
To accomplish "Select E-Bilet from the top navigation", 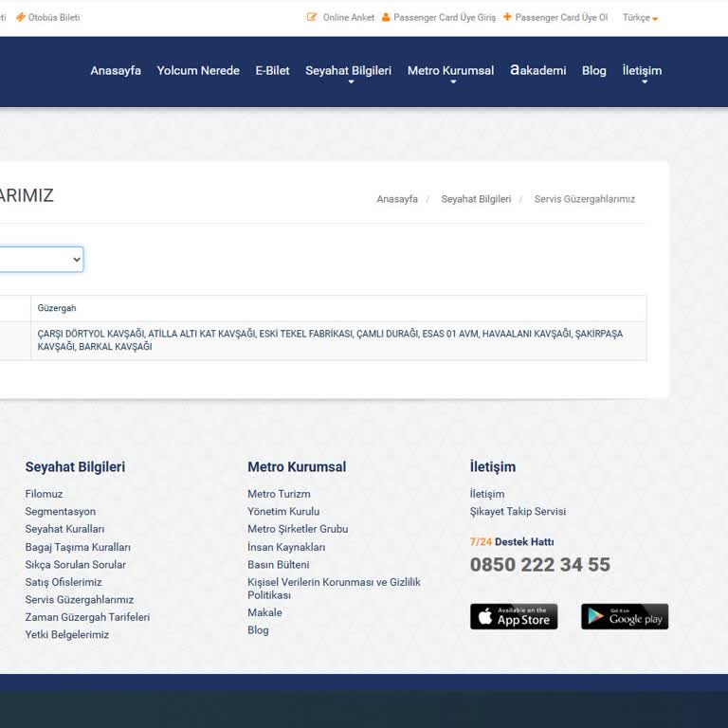I will coord(272,71).
